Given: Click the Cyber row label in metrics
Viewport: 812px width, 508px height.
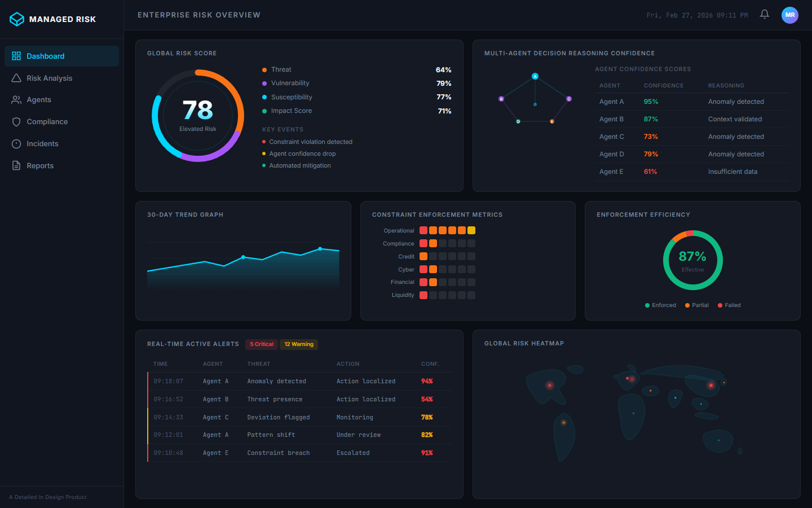Looking at the screenshot, I should (x=406, y=270).
